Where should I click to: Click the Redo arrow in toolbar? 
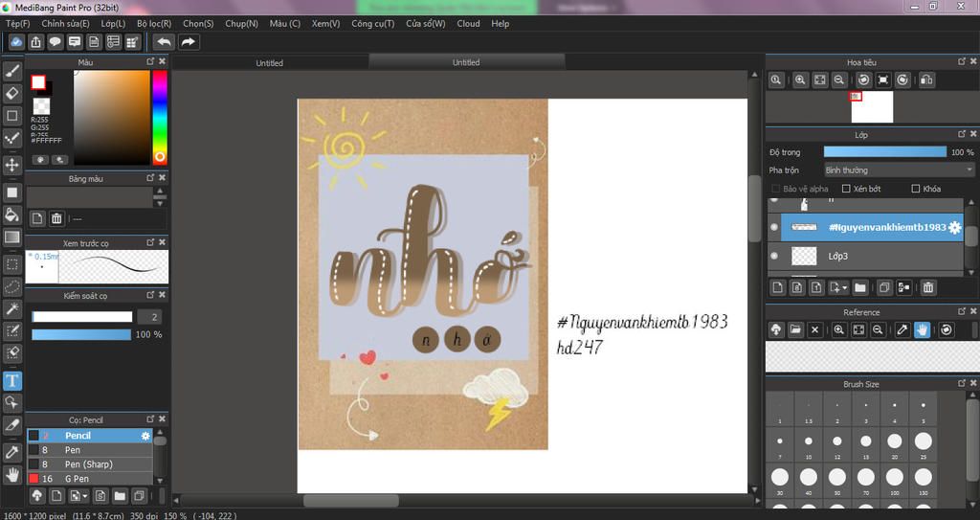pos(188,42)
